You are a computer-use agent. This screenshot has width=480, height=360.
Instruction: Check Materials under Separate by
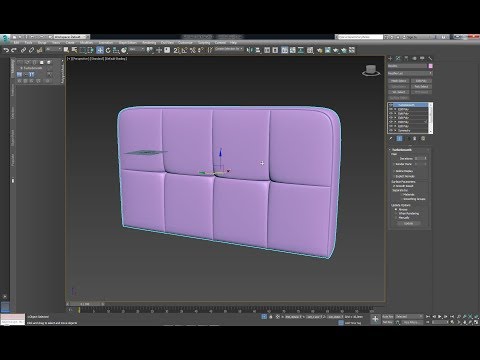[x=402, y=195]
